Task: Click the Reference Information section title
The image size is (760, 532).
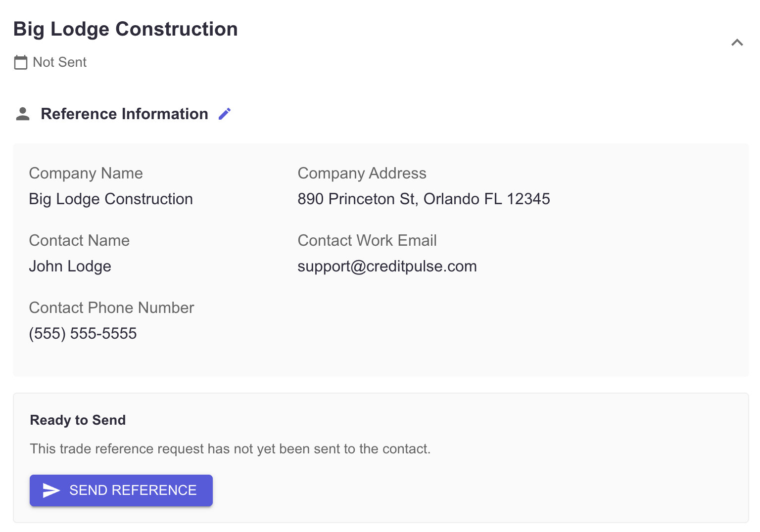Action: pyautogui.click(x=125, y=114)
